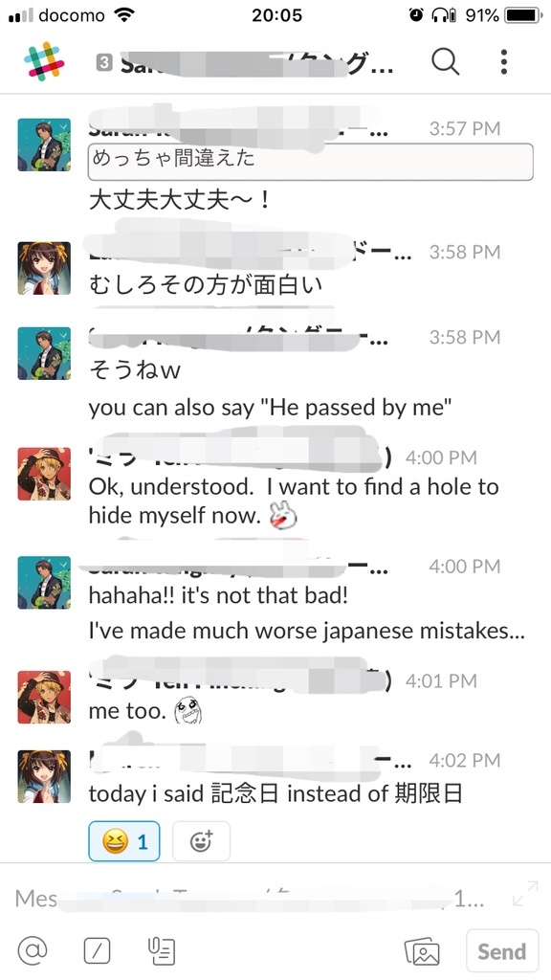Open the three-dot overflow menu

tap(503, 61)
